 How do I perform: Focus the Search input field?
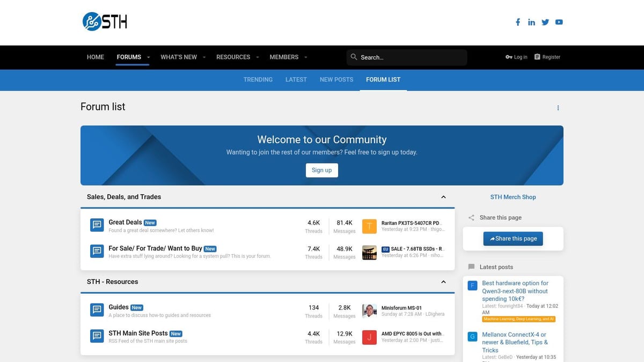[x=407, y=57]
